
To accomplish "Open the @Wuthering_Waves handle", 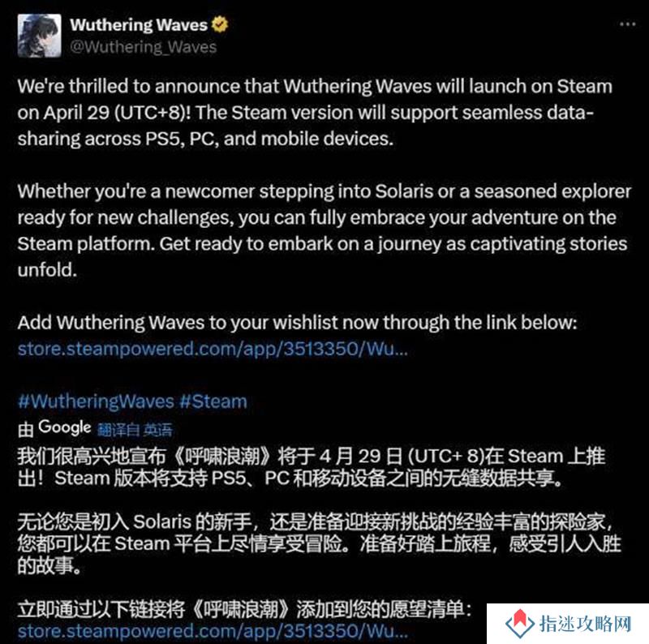I will [x=144, y=47].
